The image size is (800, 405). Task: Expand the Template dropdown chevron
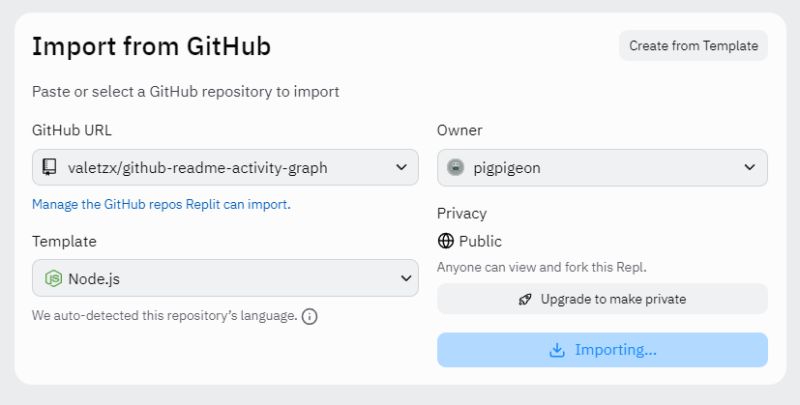(406, 278)
